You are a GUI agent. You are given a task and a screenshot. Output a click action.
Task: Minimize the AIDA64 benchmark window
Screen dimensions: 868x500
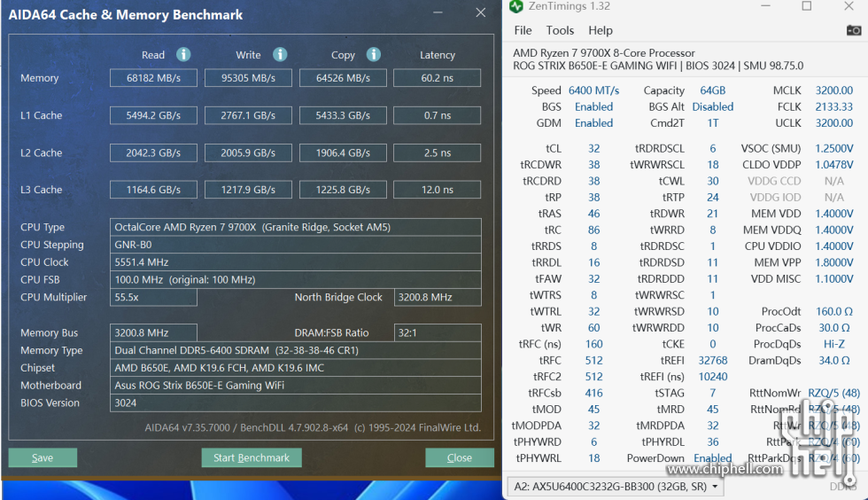(x=438, y=12)
